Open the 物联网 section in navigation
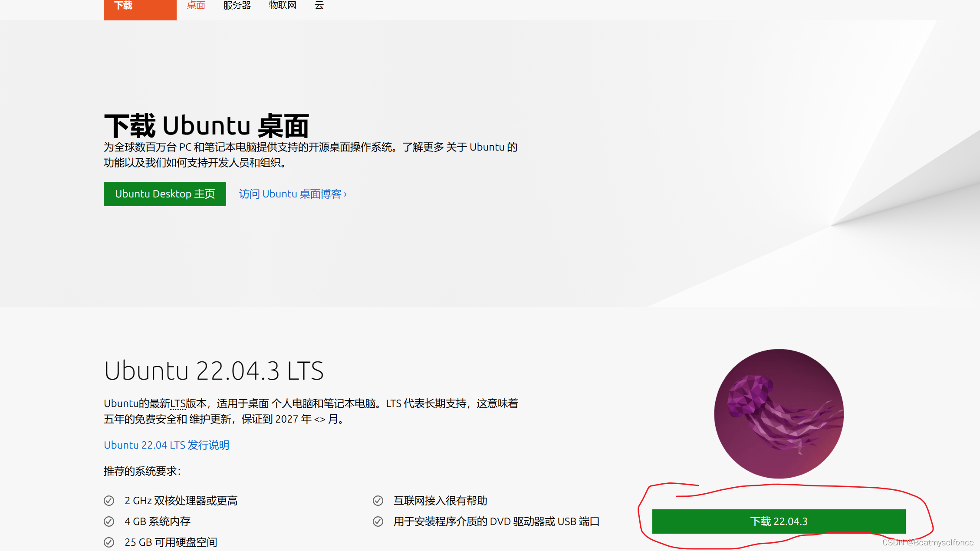980x551 pixels. point(282,5)
